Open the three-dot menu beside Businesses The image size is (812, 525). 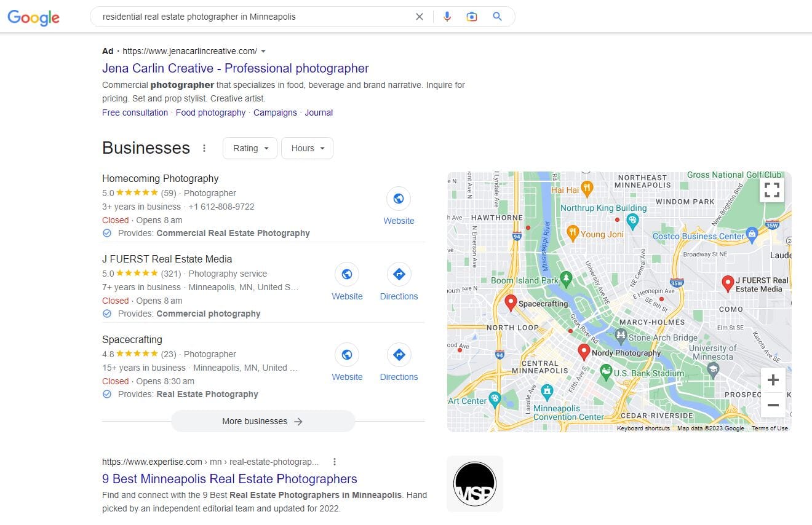(204, 148)
